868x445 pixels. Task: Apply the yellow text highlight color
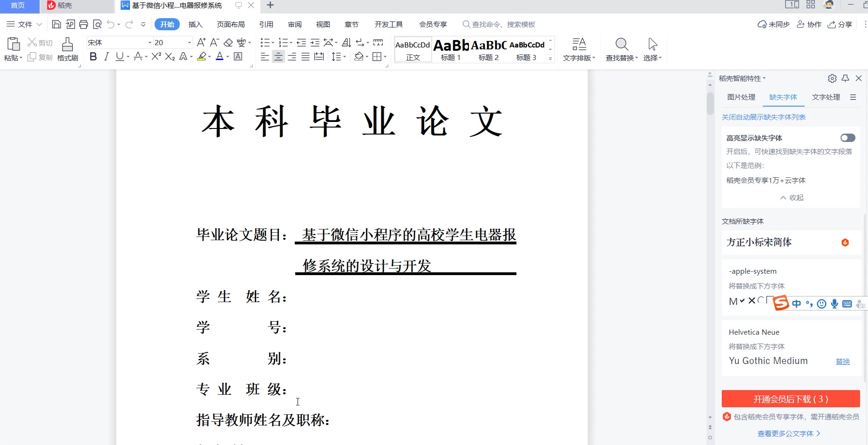coord(202,56)
